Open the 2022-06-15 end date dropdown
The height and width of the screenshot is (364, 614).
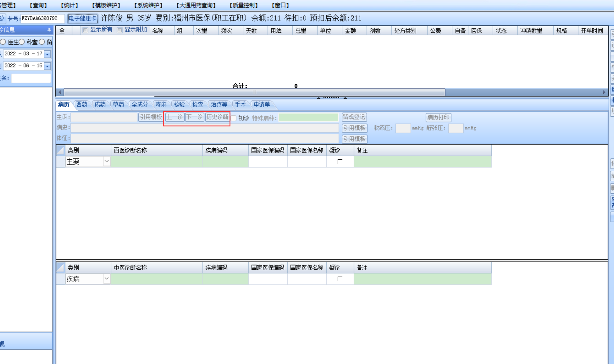point(47,66)
